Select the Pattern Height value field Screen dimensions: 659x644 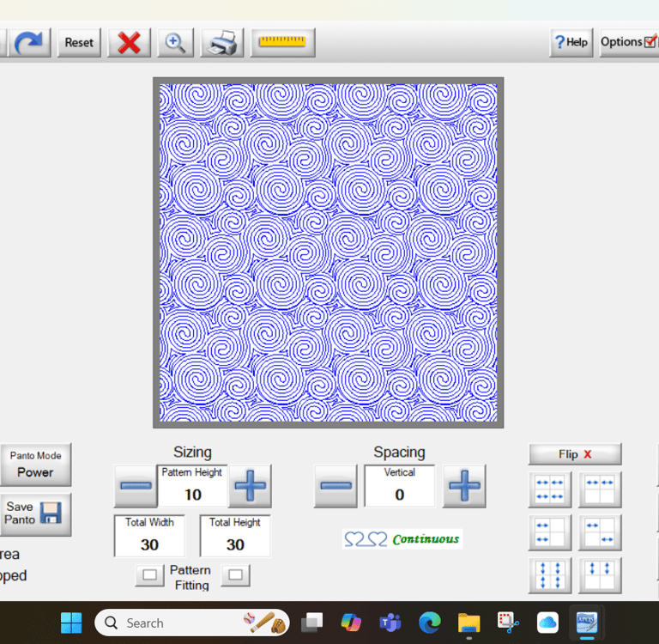192,486
